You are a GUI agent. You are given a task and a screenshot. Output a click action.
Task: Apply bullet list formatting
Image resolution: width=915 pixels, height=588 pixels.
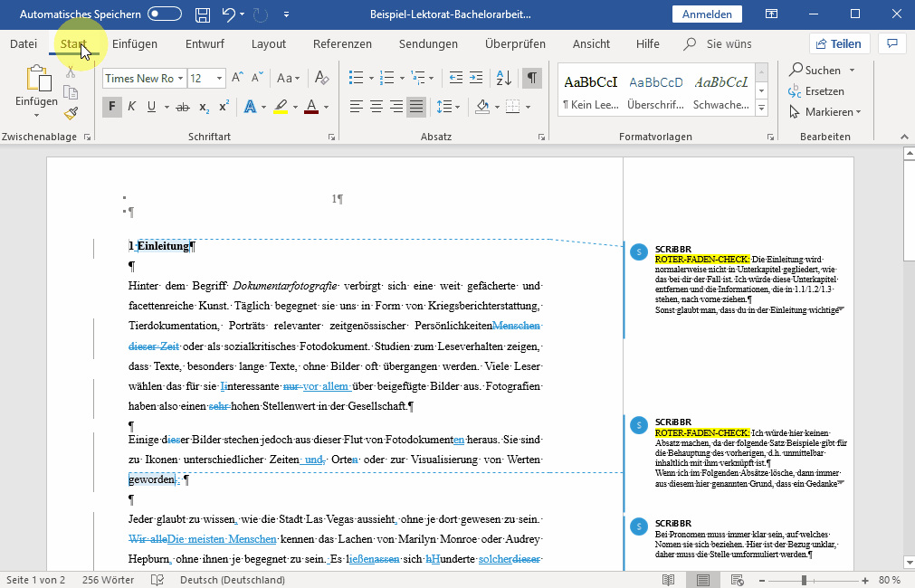[x=356, y=78]
